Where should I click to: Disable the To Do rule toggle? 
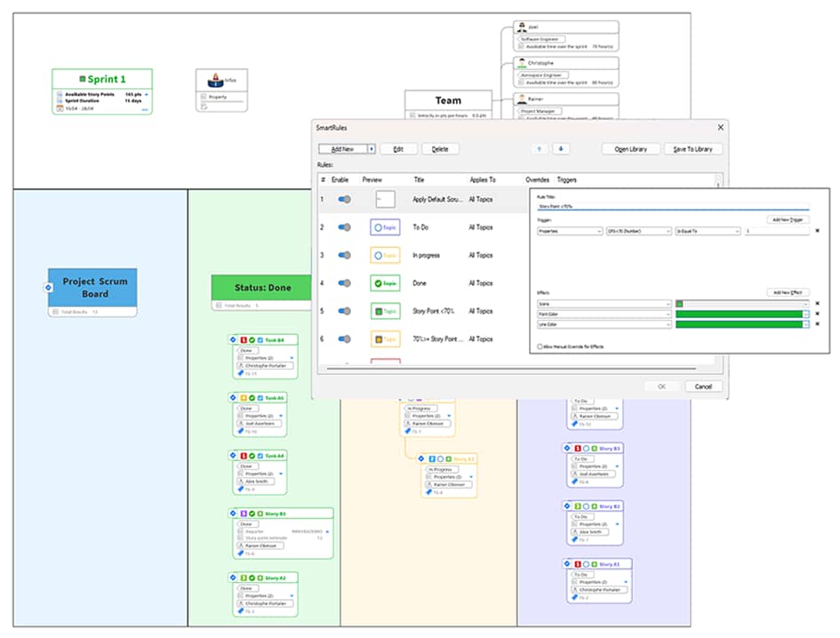coord(344,227)
